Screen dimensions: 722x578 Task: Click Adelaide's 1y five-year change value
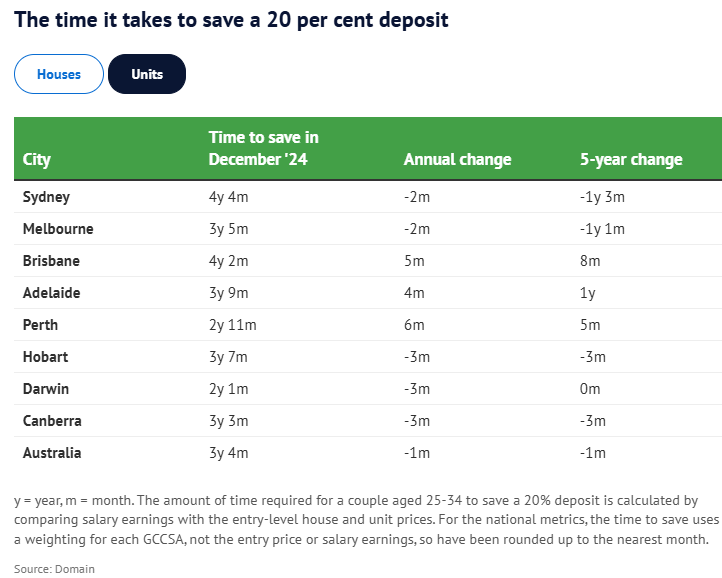(588, 293)
